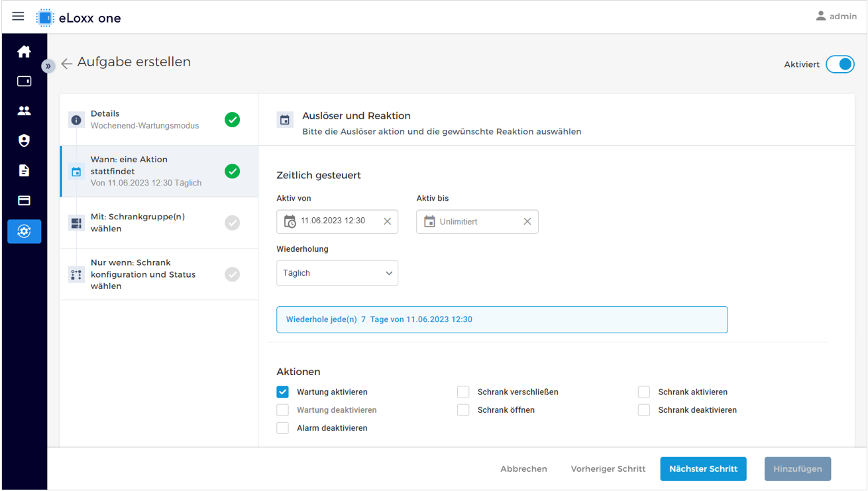Select the Details step
868x491 pixels.
(159, 120)
